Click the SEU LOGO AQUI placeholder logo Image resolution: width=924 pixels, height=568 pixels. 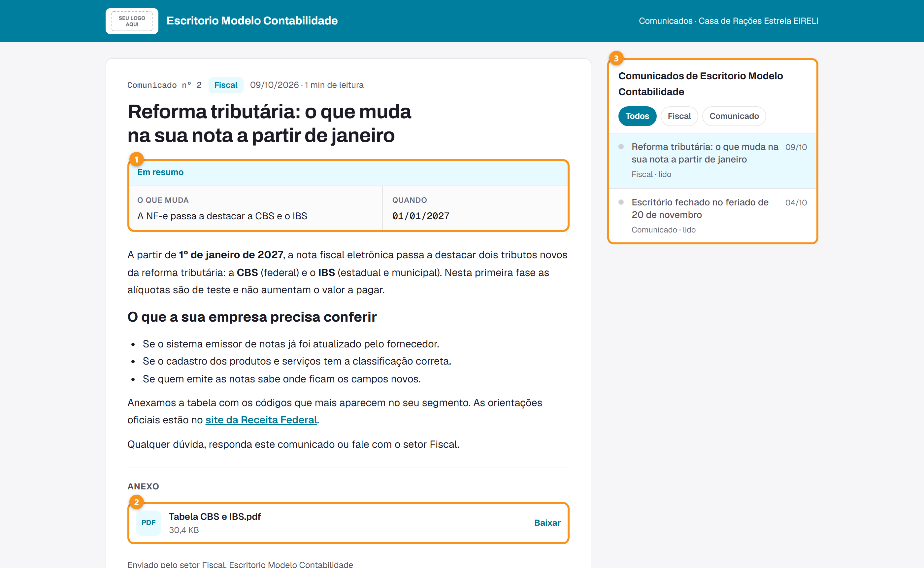pos(132,21)
